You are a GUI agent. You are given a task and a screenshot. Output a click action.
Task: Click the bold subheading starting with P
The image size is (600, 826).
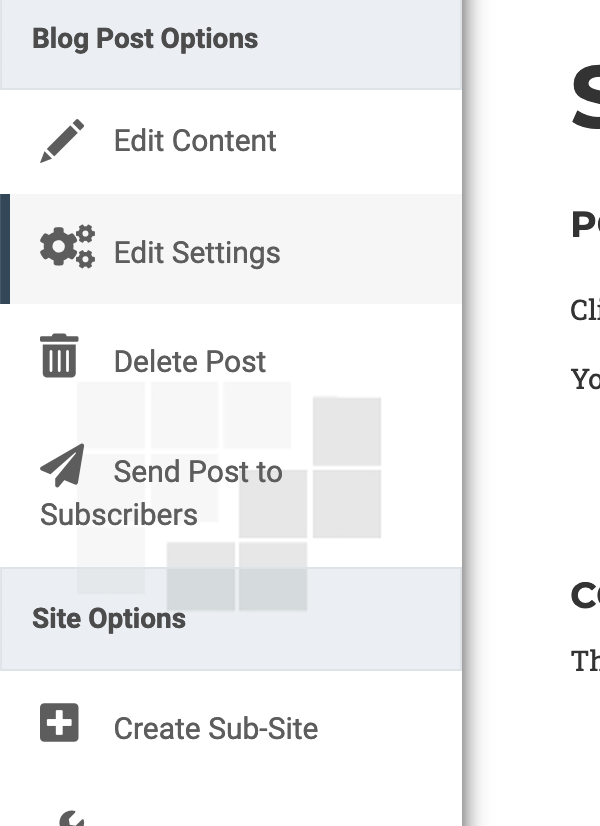point(585,225)
